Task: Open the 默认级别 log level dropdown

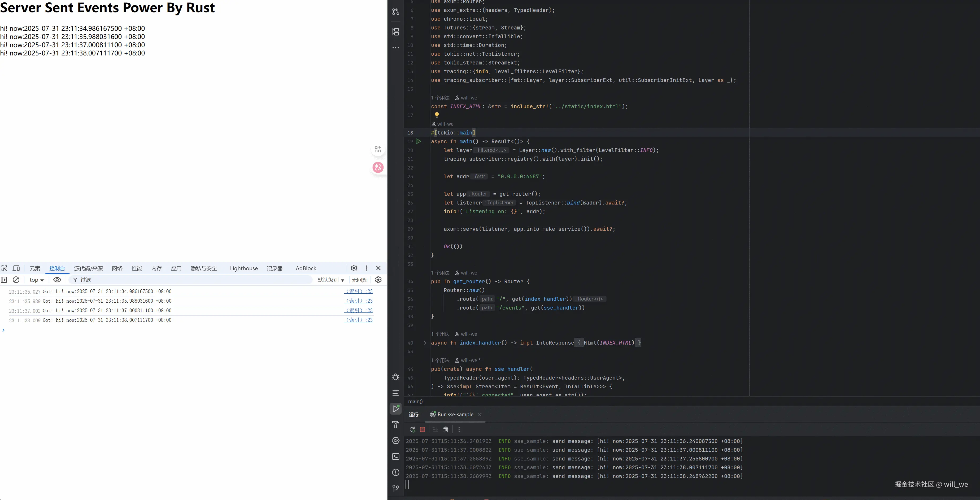Action: click(330, 280)
